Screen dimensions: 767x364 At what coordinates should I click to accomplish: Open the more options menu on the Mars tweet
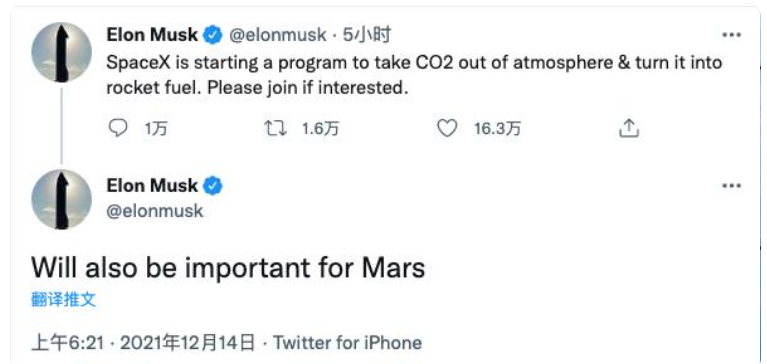(732, 186)
